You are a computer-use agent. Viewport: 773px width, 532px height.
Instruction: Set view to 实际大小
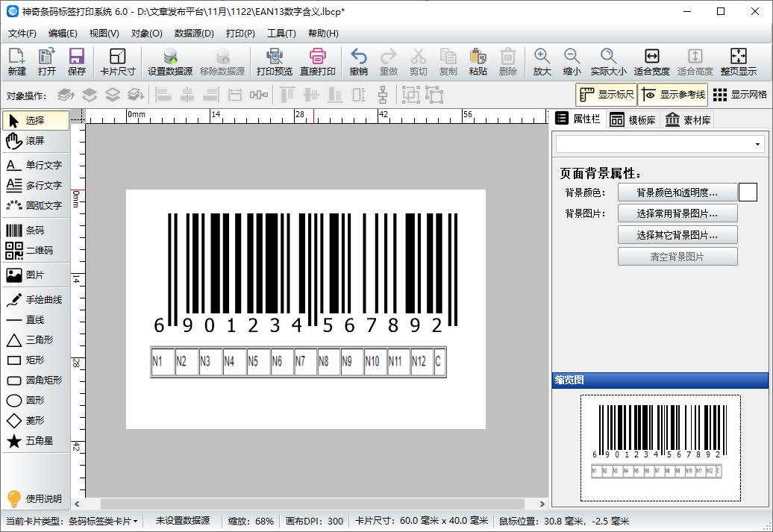608,62
